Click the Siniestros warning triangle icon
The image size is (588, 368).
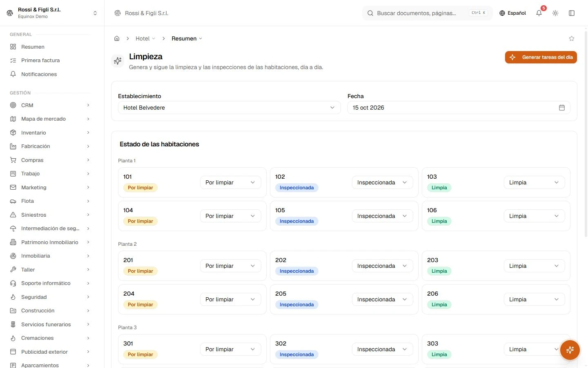[x=13, y=215]
